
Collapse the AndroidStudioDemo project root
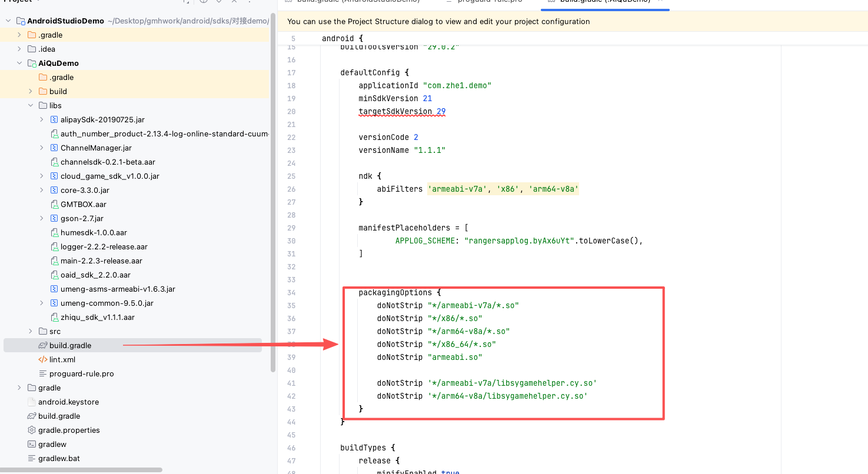(x=8, y=21)
